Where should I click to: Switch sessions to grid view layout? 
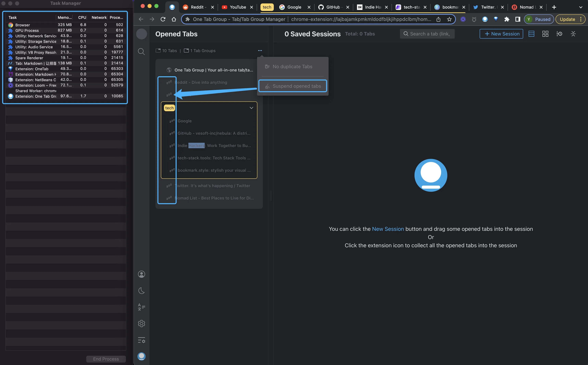pyautogui.click(x=546, y=34)
